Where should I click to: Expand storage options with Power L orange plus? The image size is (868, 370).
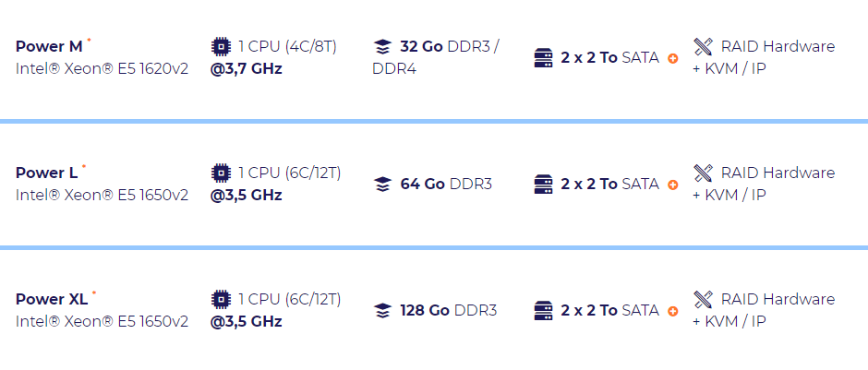pyautogui.click(x=672, y=185)
